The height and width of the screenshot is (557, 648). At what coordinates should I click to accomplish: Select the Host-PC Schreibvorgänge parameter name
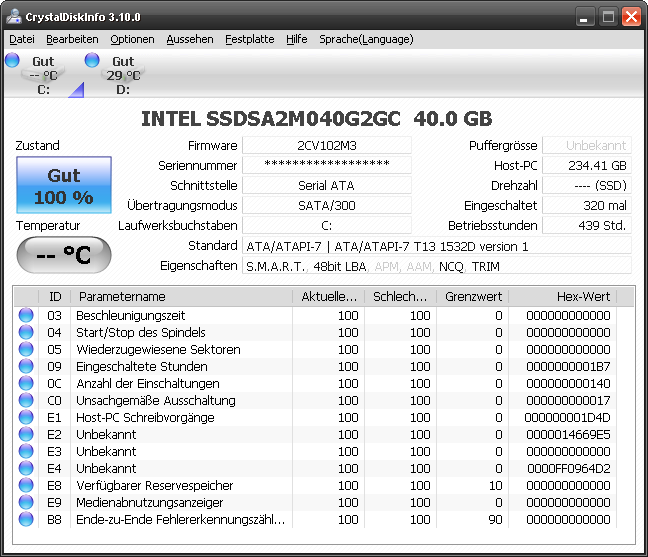145,418
